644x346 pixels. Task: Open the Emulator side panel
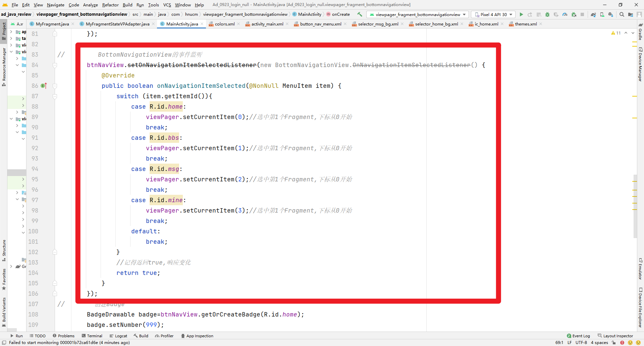tap(640, 269)
